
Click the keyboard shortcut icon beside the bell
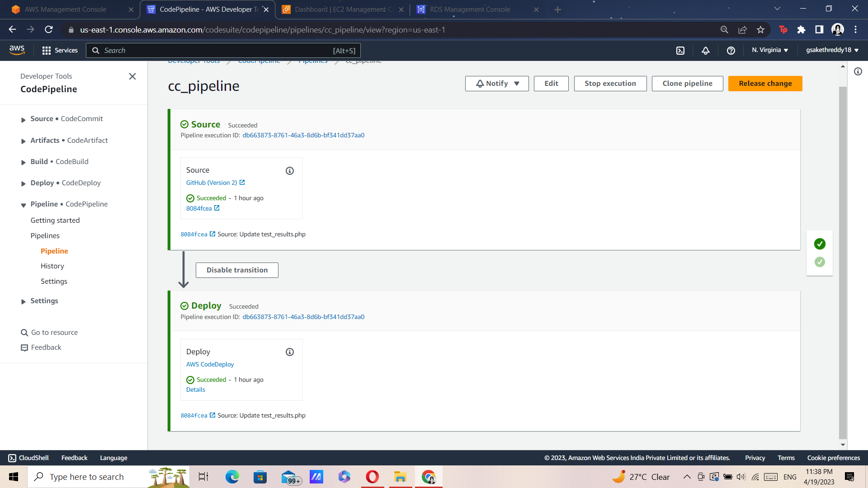(680, 50)
